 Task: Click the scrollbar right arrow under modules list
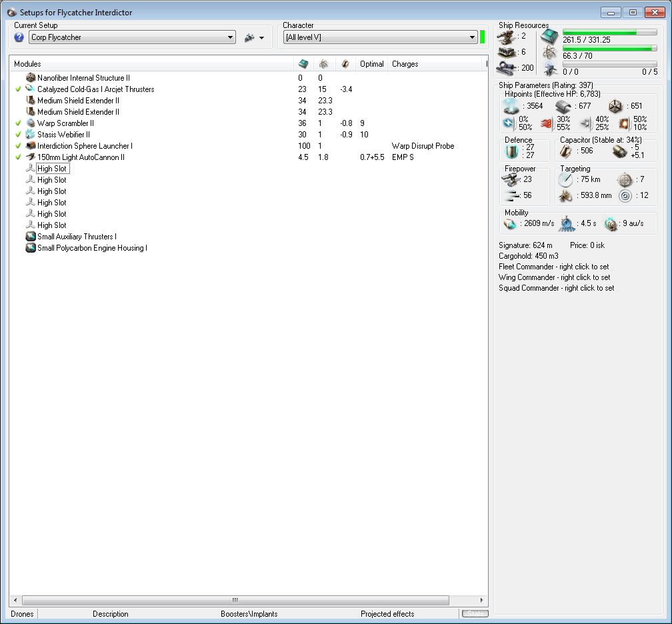click(x=481, y=600)
